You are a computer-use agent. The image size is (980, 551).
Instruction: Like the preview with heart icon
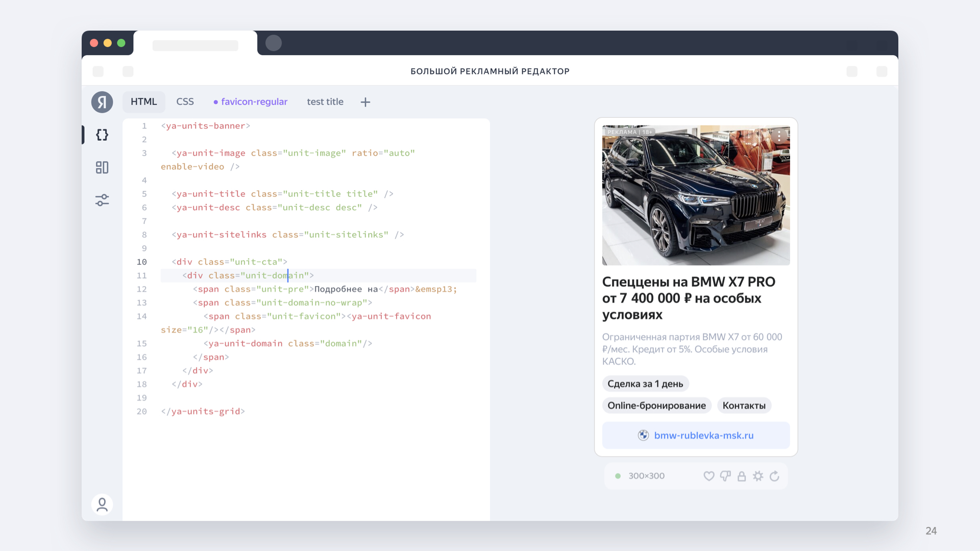(709, 476)
